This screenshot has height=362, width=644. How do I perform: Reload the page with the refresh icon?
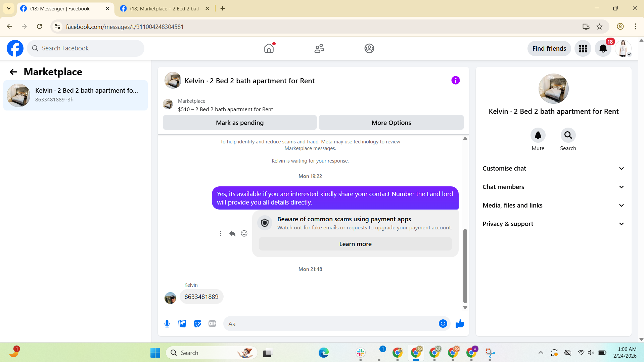click(x=39, y=27)
